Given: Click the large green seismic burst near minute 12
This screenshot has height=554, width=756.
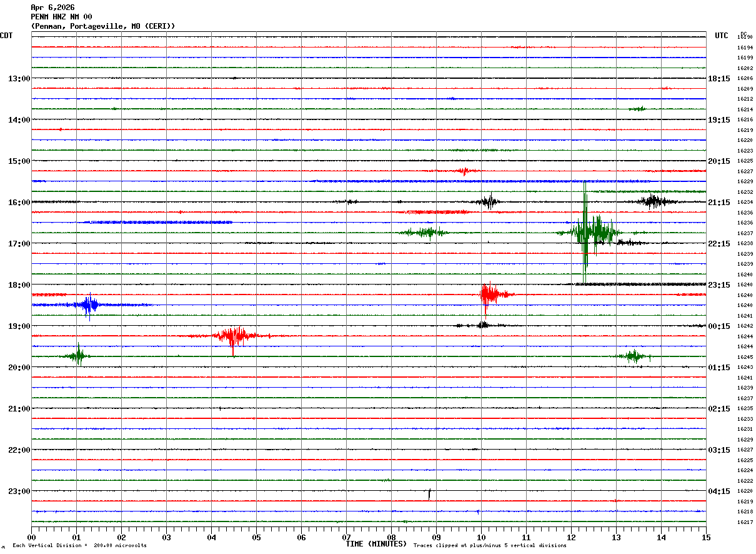Looking at the screenshot, I should click(590, 233).
